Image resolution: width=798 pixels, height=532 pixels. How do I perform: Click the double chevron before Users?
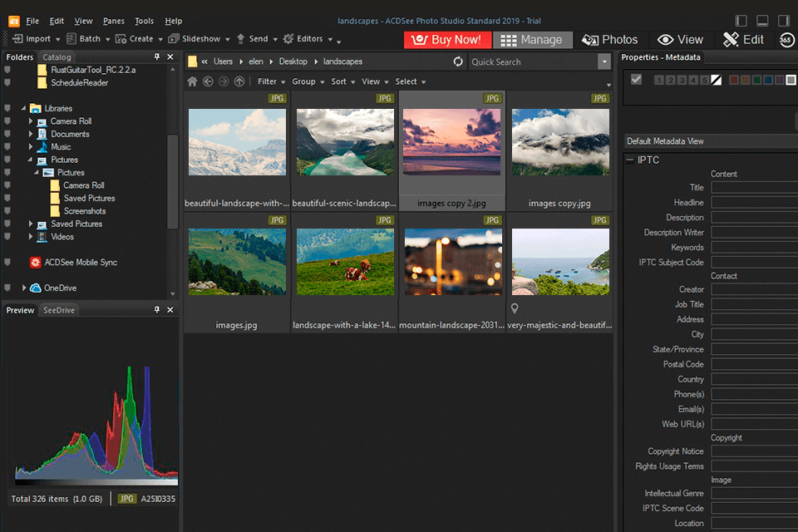(x=204, y=62)
